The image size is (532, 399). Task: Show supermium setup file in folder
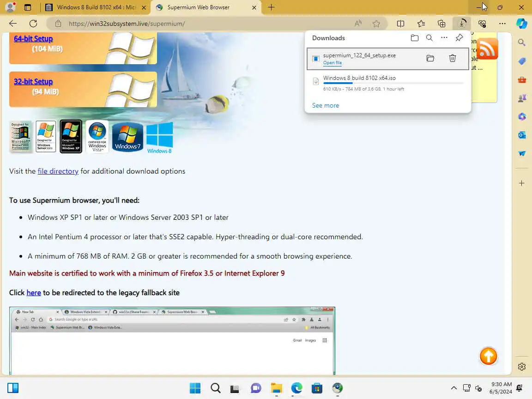(430, 58)
